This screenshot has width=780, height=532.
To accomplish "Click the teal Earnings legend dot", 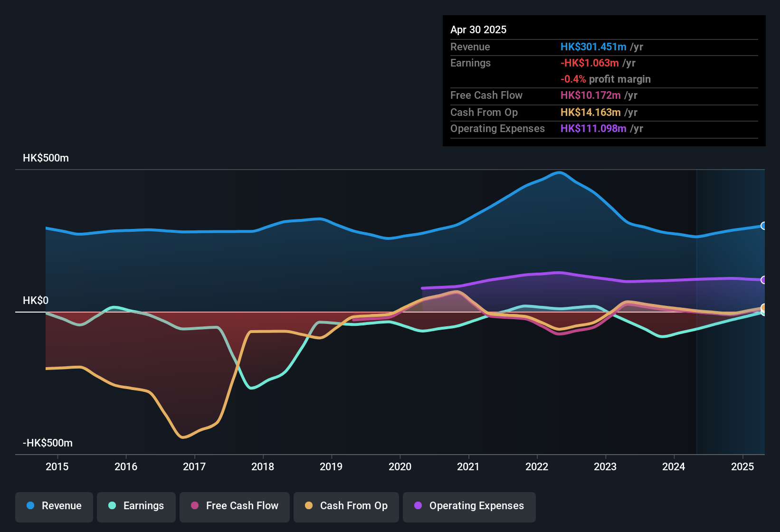I will tap(112, 506).
